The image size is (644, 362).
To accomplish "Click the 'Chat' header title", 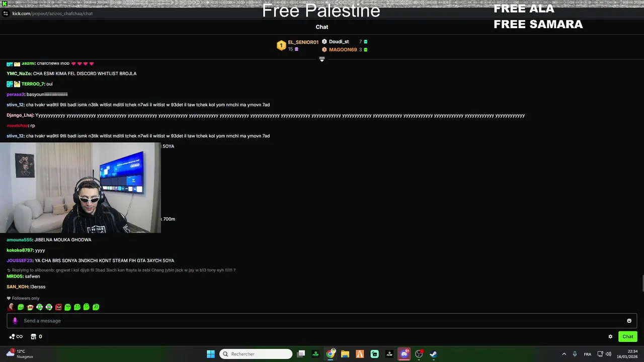I will 322,27.
